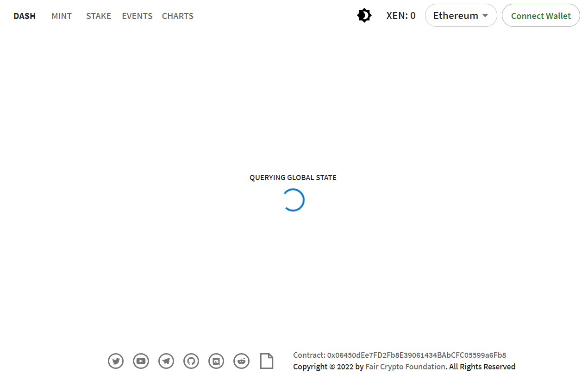Open the YouTube channel icon
This screenshot has width=588, height=380.
[x=141, y=361]
